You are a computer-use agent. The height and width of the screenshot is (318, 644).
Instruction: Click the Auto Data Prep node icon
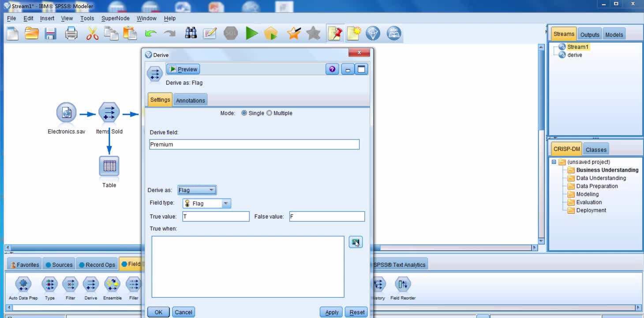[23, 285]
